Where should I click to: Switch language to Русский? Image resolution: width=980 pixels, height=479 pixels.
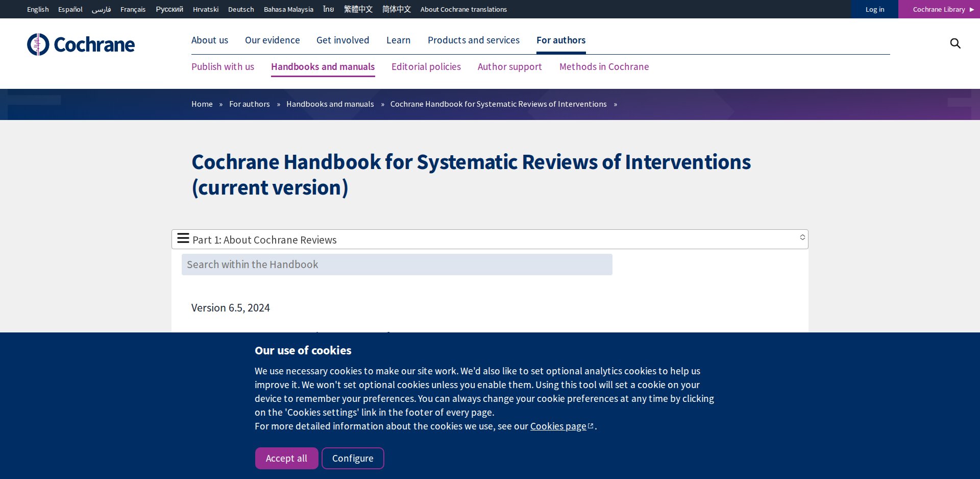coord(169,9)
